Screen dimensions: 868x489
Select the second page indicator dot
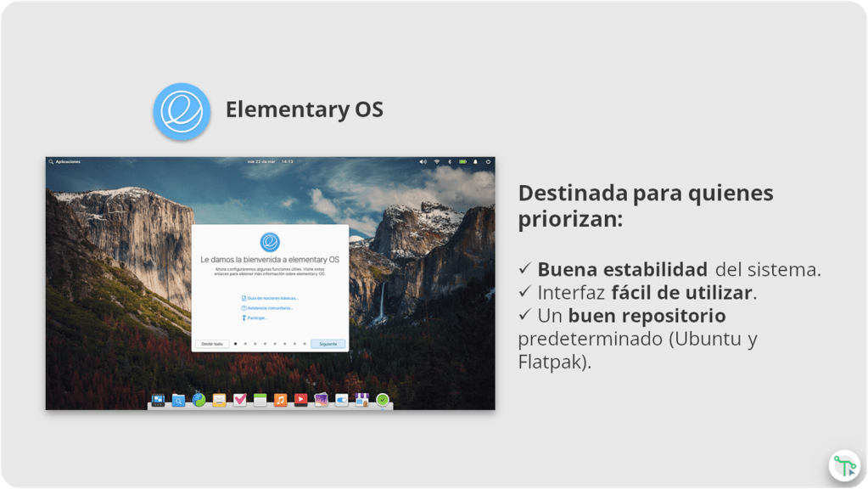[245, 344]
